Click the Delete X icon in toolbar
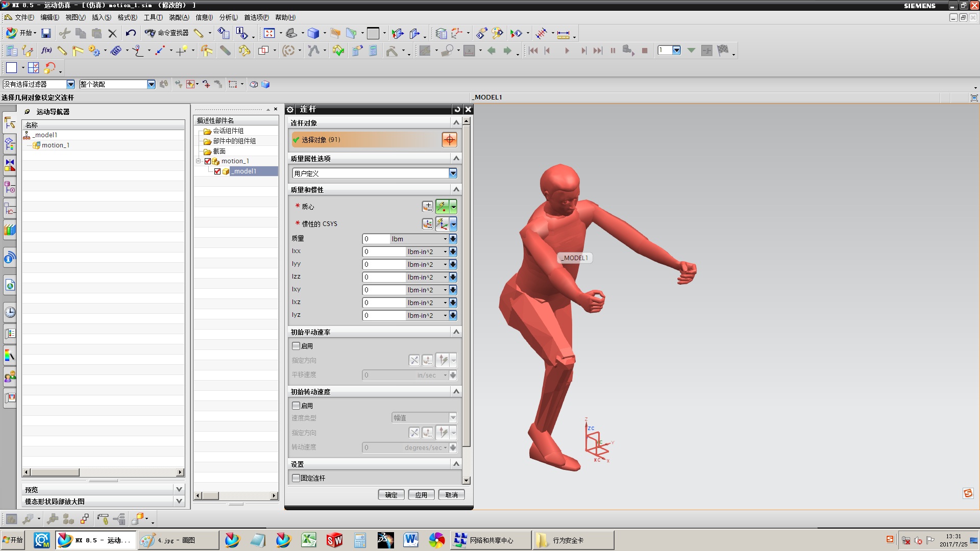 112,34
